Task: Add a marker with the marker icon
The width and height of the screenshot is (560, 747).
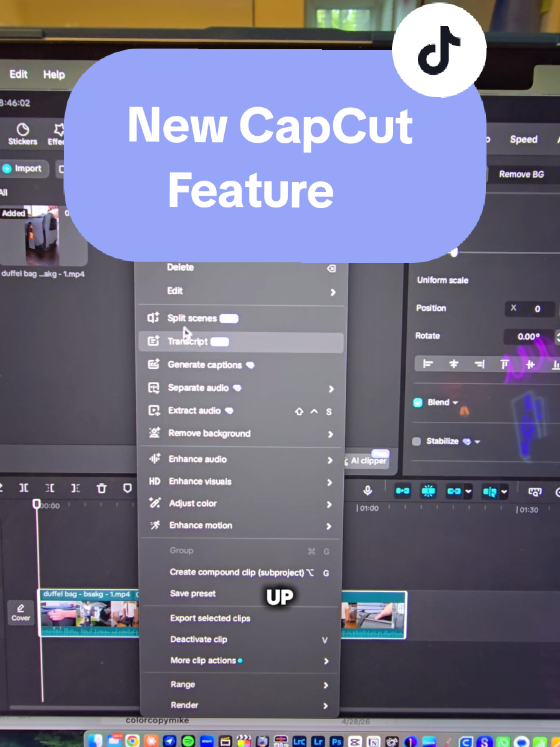Action: click(x=127, y=488)
